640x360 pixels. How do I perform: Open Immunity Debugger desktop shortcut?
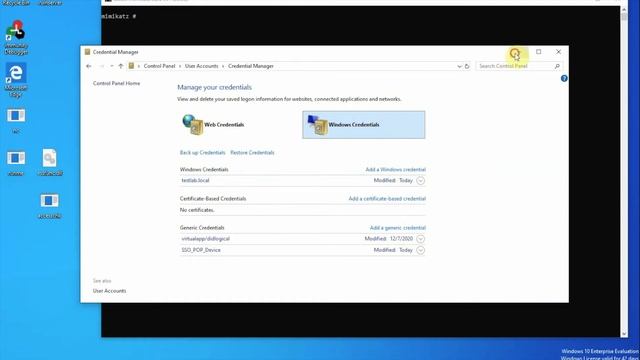click(x=16, y=37)
